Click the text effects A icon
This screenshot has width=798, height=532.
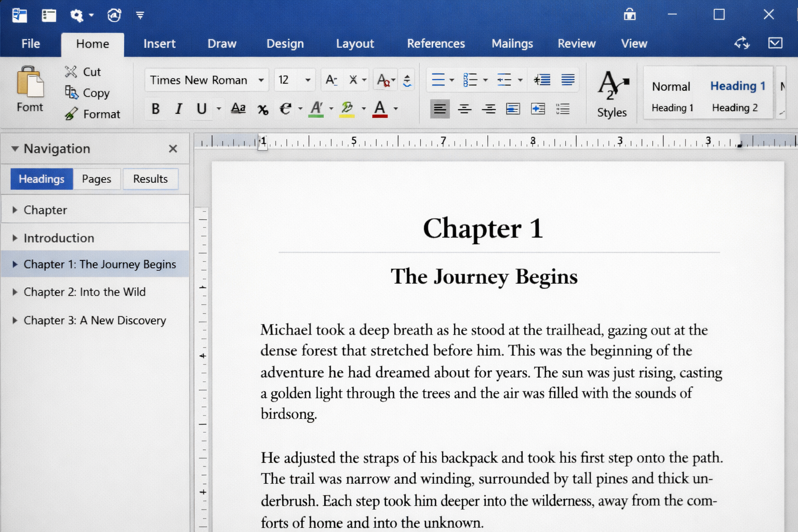pyautogui.click(x=316, y=109)
